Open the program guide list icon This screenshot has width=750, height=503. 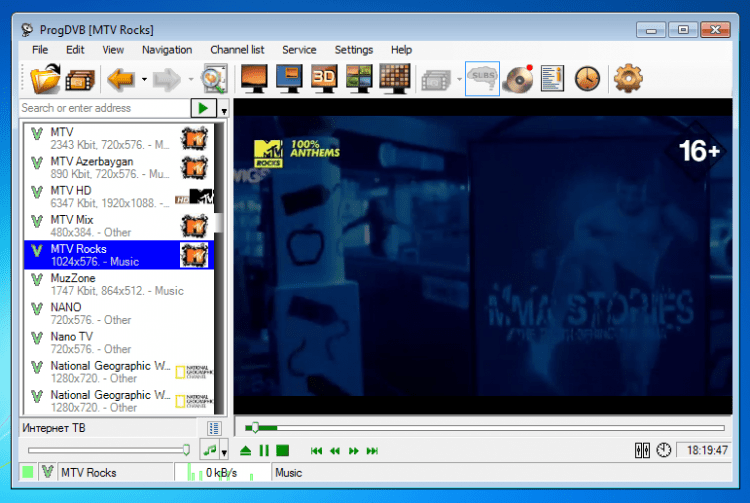[553, 78]
